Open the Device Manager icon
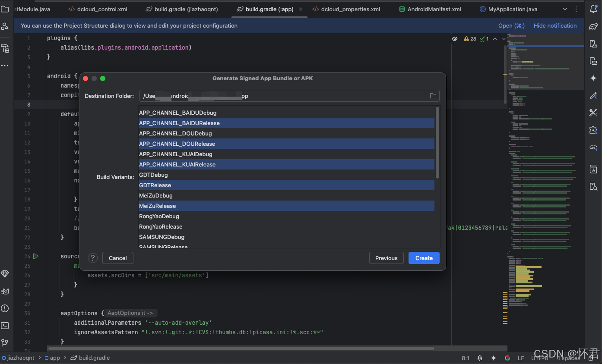The height and width of the screenshot is (364, 602). 593,44
